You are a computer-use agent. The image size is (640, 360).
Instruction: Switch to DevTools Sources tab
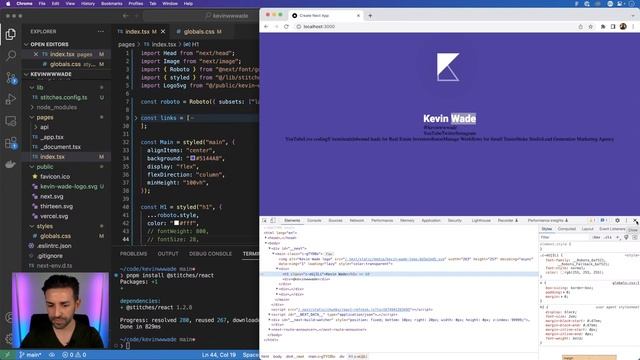point(335,220)
